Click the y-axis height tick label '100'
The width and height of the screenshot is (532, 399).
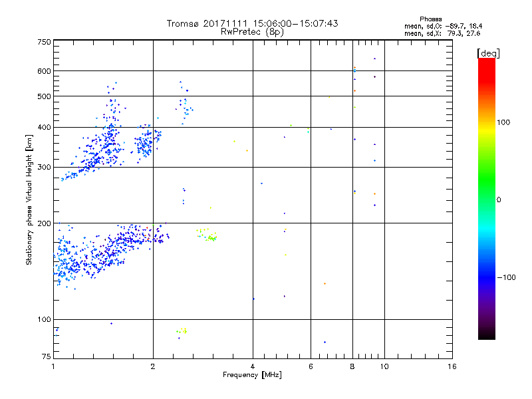pos(44,320)
